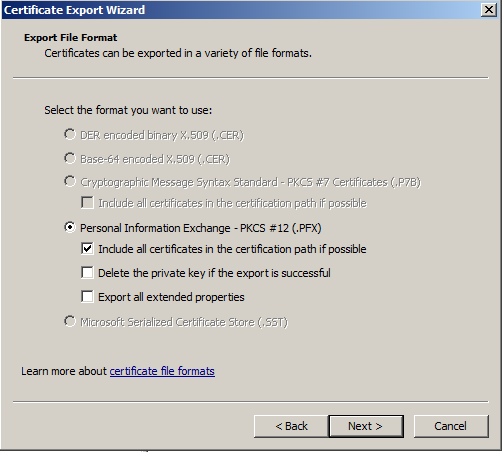Viewport: 502px width, 452px height.
Task: Close the Certificate Export Wizard window
Action: [x=489, y=10]
